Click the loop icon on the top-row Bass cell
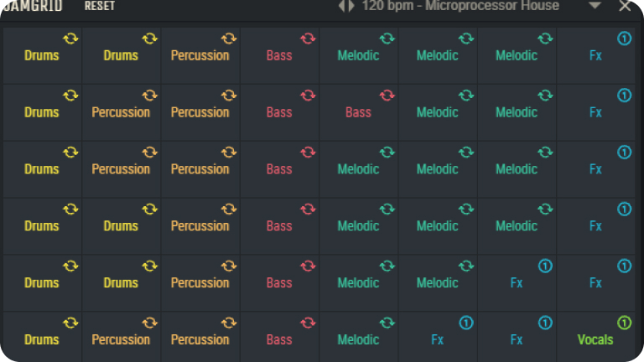The image size is (644, 362). pyautogui.click(x=308, y=39)
